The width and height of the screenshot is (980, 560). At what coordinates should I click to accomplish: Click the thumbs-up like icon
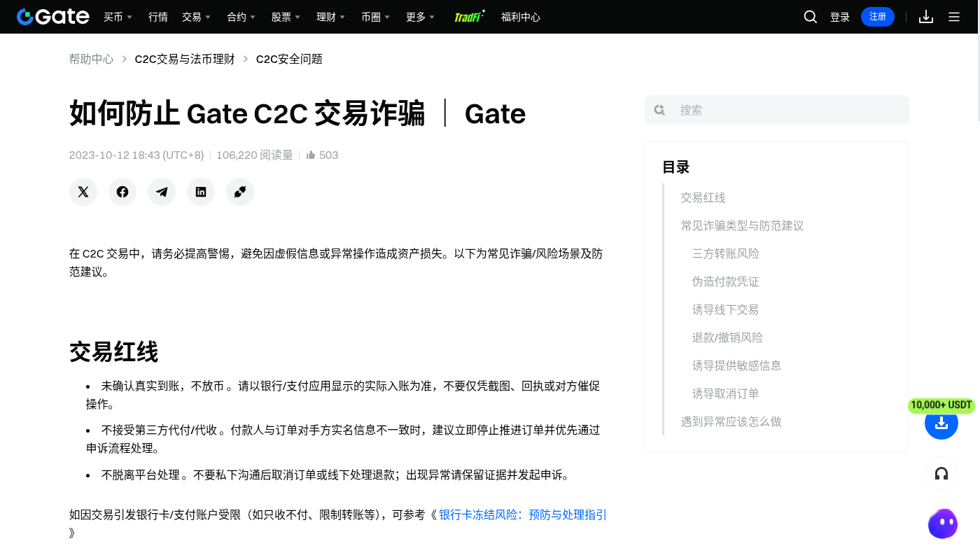coord(311,155)
